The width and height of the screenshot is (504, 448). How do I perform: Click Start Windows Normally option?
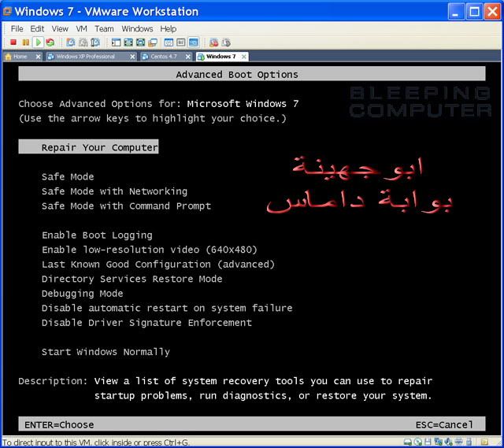pos(106,352)
